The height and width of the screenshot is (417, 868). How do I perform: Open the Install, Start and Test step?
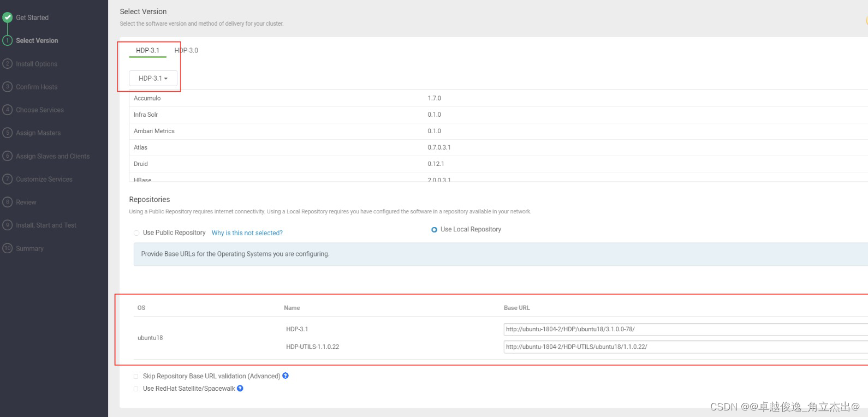click(46, 225)
